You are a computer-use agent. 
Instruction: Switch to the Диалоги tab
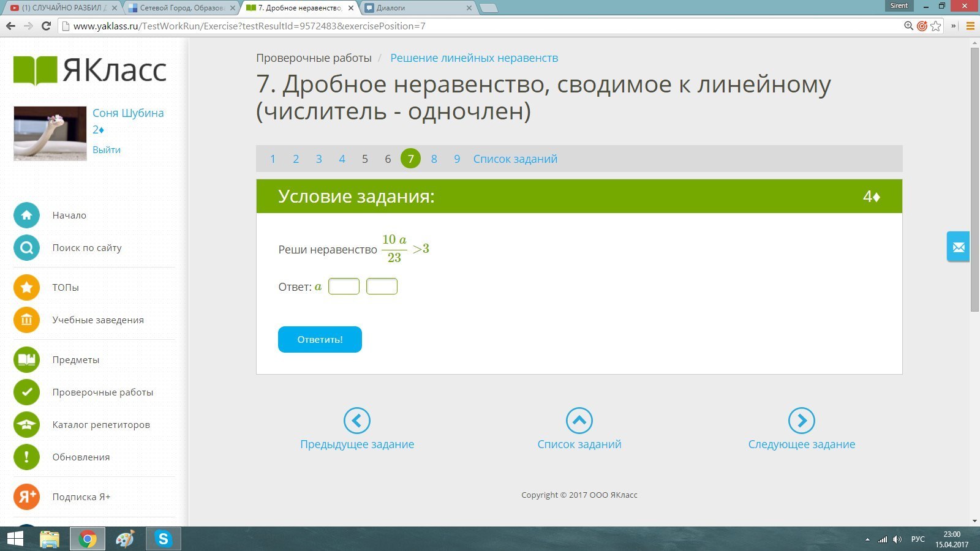[x=419, y=8]
